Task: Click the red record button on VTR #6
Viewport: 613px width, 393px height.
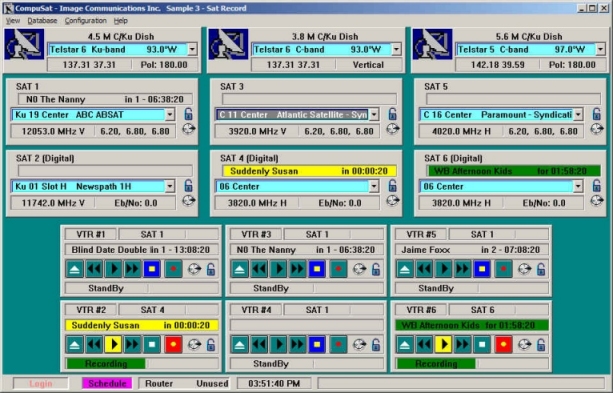Action: point(503,345)
